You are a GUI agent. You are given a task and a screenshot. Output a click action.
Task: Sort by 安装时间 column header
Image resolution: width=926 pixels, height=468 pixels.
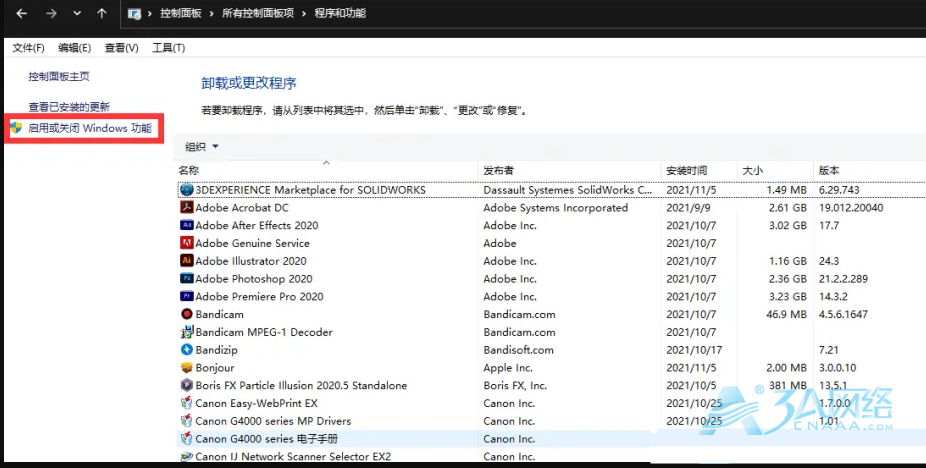tap(687, 170)
